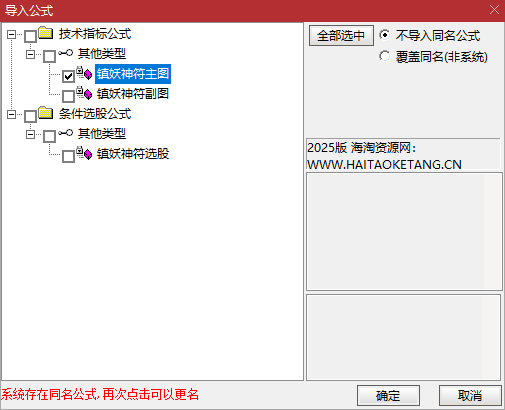Select the 镇妖神符选股 tree item label

click(x=133, y=154)
